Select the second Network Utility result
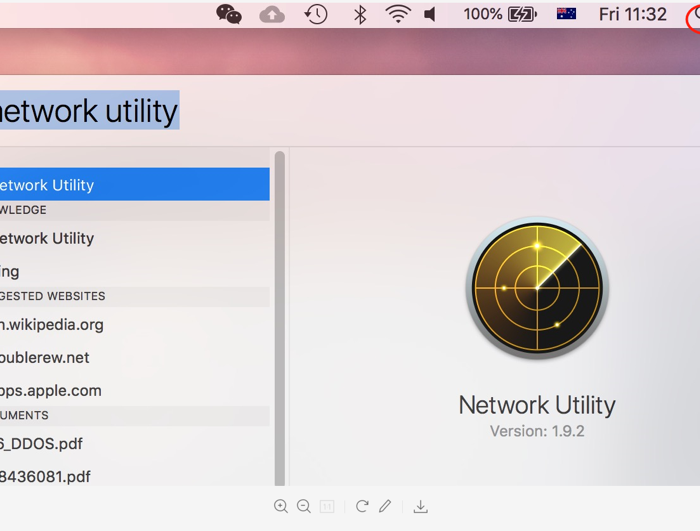Screen dimensions: 700x531 134,238
